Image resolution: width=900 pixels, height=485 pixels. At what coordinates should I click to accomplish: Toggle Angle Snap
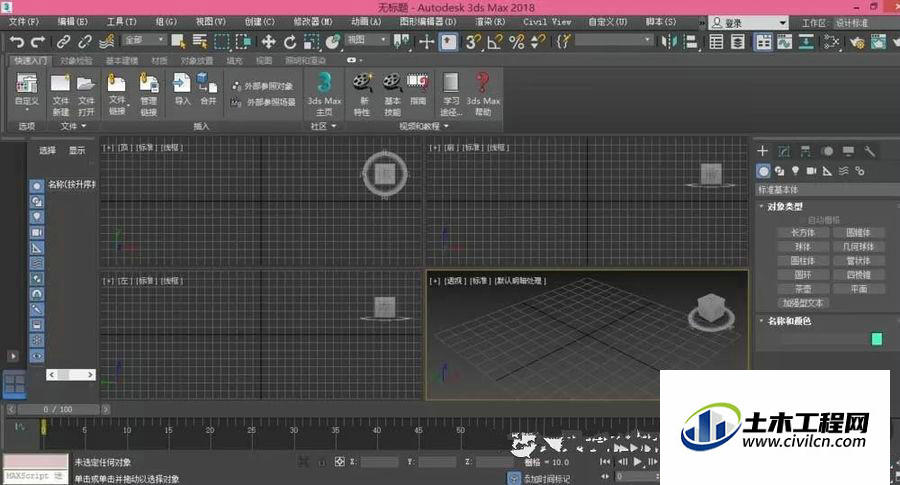(x=495, y=42)
